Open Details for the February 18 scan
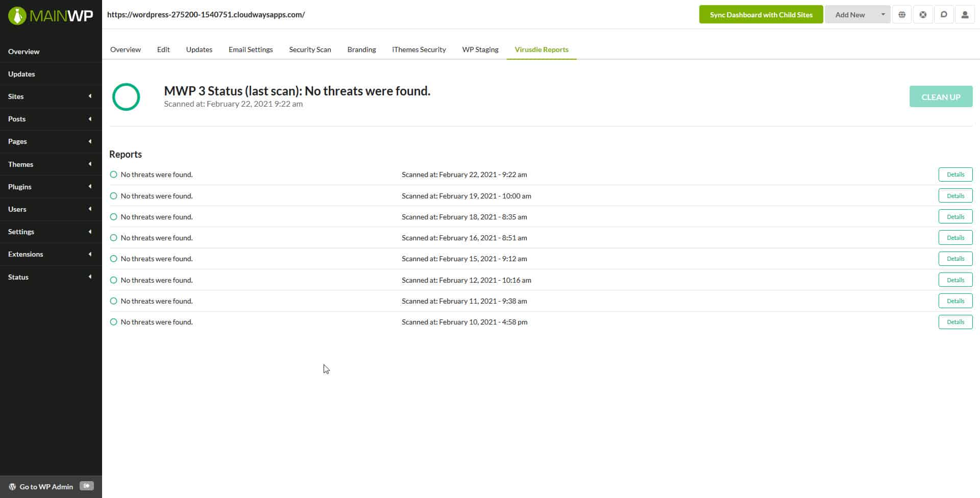Image resolution: width=980 pixels, height=498 pixels. point(955,217)
